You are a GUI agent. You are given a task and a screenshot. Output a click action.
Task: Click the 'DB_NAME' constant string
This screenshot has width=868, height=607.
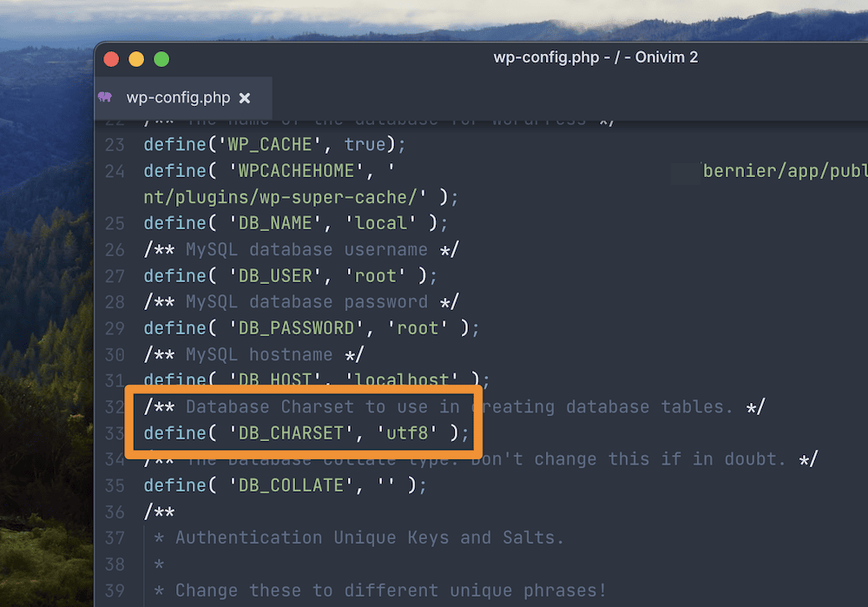[x=275, y=223]
